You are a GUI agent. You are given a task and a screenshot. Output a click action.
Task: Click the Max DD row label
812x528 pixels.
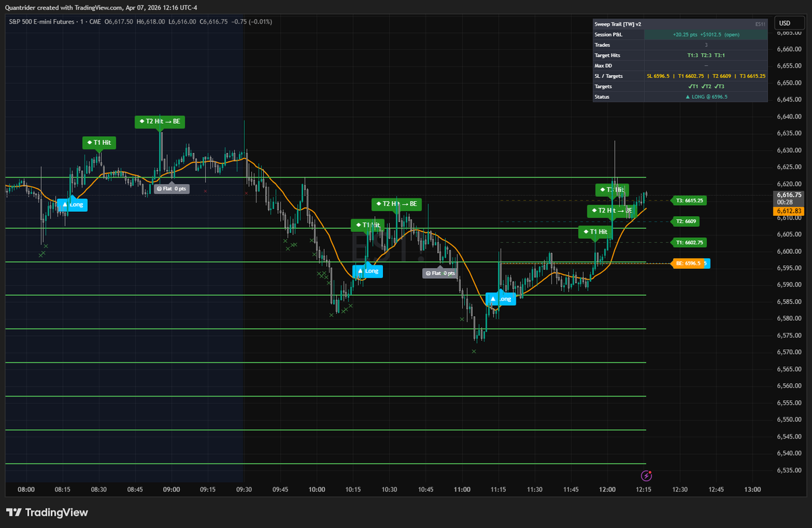(x=603, y=66)
